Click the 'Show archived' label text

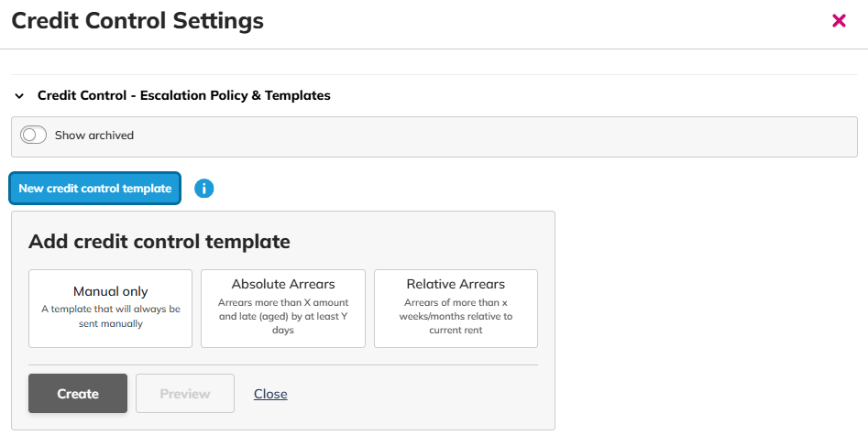(x=94, y=136)
